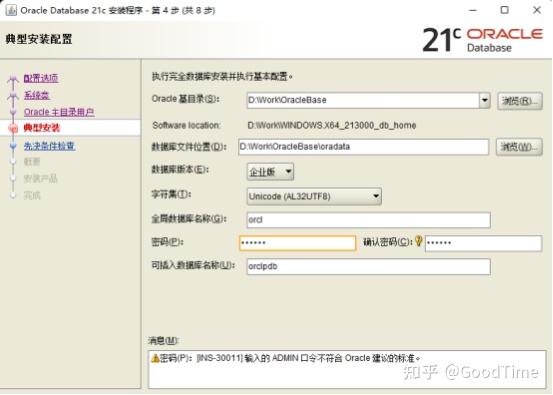The height and width of the screenshot is (395, 553).
Task: Click the warning icon in the 消息 box
Action: [155, 358]
